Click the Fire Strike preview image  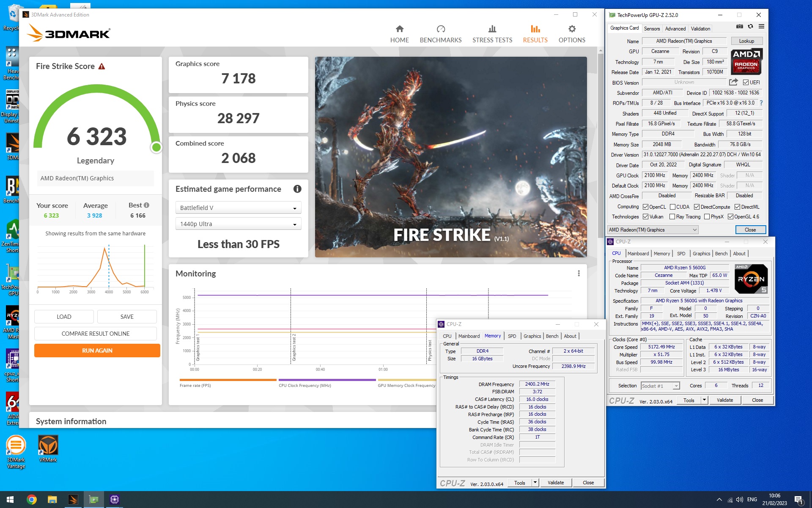(x=451, y=157)
